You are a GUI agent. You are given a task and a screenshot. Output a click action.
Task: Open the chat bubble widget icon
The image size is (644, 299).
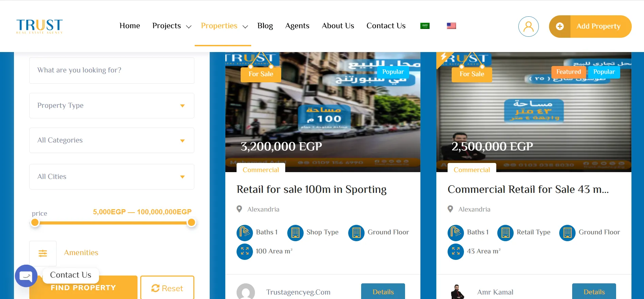point(26,276)
